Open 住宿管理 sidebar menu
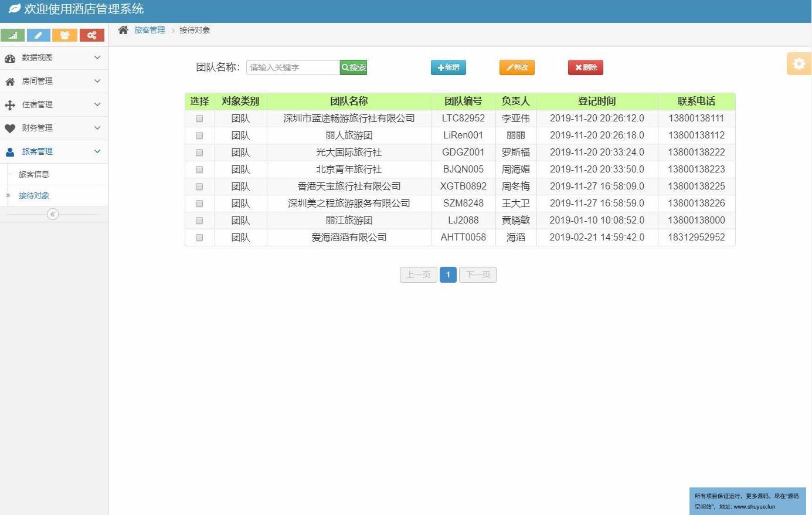Screen dimensions: 812x515 (54, 104)
